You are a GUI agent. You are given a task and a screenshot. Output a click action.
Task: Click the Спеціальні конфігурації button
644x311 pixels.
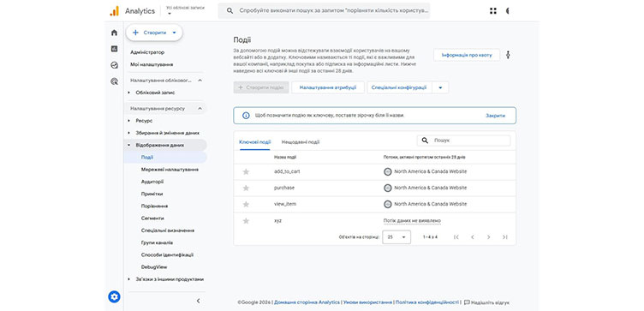click(x=399, y=87)
